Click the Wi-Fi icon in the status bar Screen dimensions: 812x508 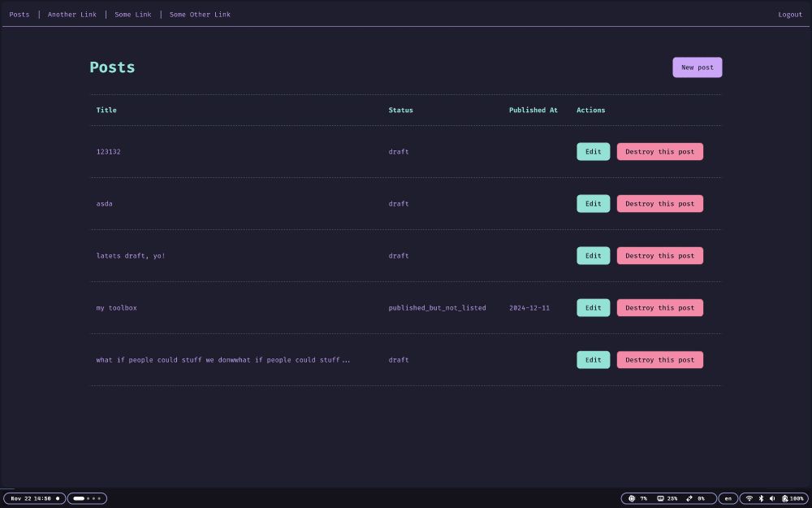click(749, 498)
